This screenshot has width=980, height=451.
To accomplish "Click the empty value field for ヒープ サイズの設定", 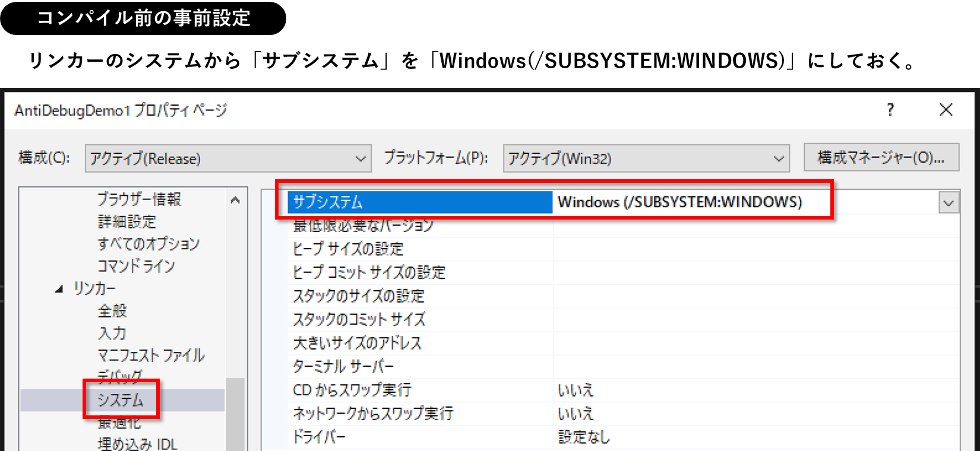I will coord(756,249).
